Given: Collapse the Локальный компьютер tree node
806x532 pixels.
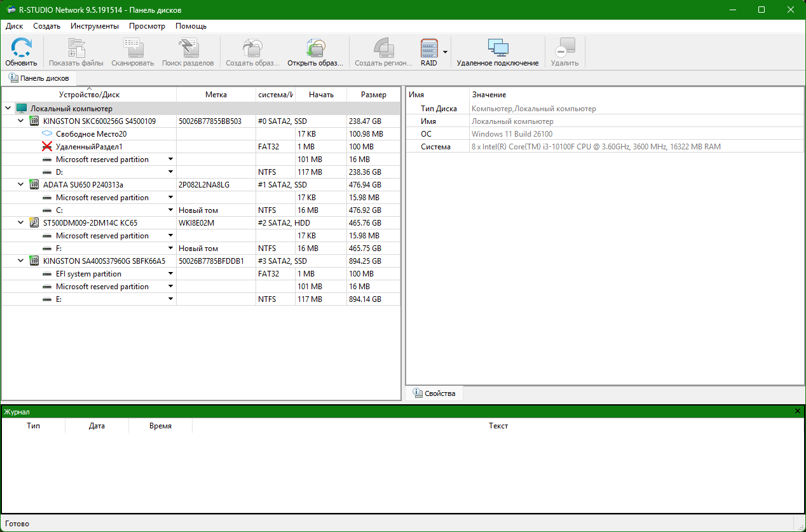Looking at the screenshot, I should tap(8, 109).
